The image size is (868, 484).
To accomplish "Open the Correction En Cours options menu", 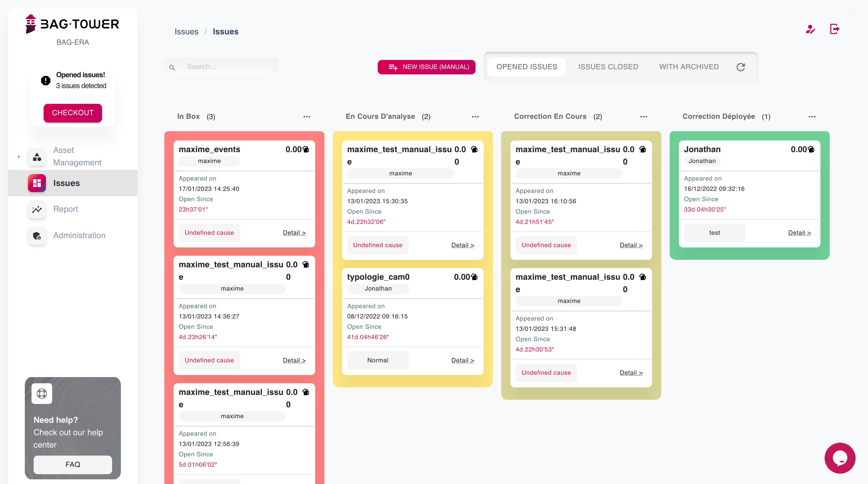I will (644, 116).
